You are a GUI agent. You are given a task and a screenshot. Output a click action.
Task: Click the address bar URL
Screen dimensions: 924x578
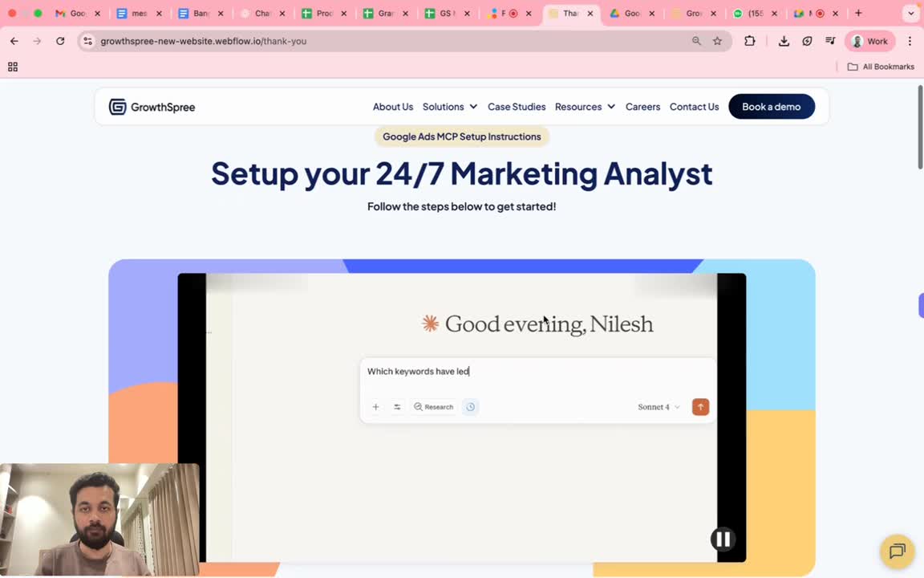click(x=203, y=41)
